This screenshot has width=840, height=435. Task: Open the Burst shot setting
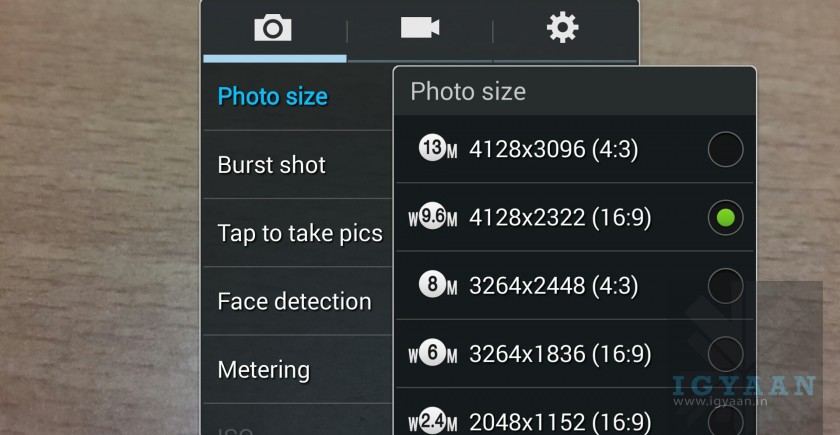point(272,165)
